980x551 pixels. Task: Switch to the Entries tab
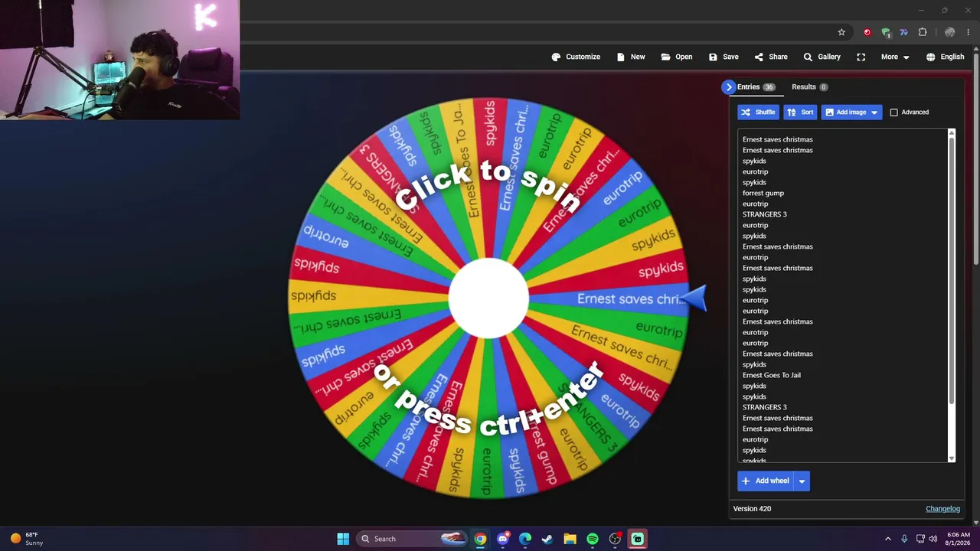[756, 87]
